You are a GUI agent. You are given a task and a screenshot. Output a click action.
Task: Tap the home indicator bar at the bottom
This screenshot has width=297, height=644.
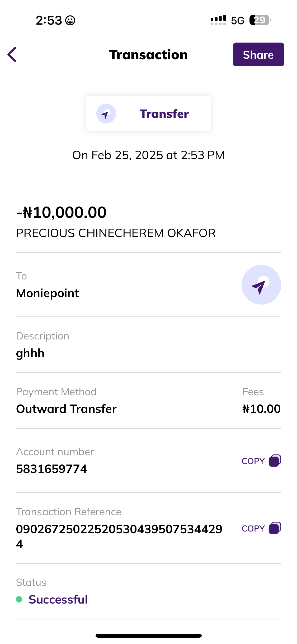pos(148,636)
